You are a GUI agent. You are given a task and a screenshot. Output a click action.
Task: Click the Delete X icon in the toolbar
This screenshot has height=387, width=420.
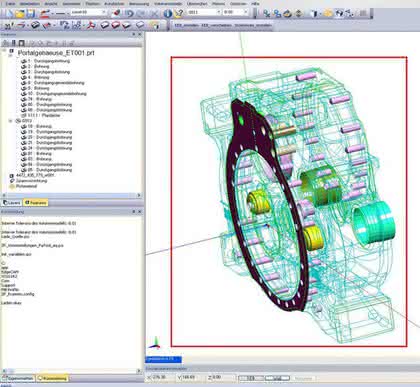[154, 13]
